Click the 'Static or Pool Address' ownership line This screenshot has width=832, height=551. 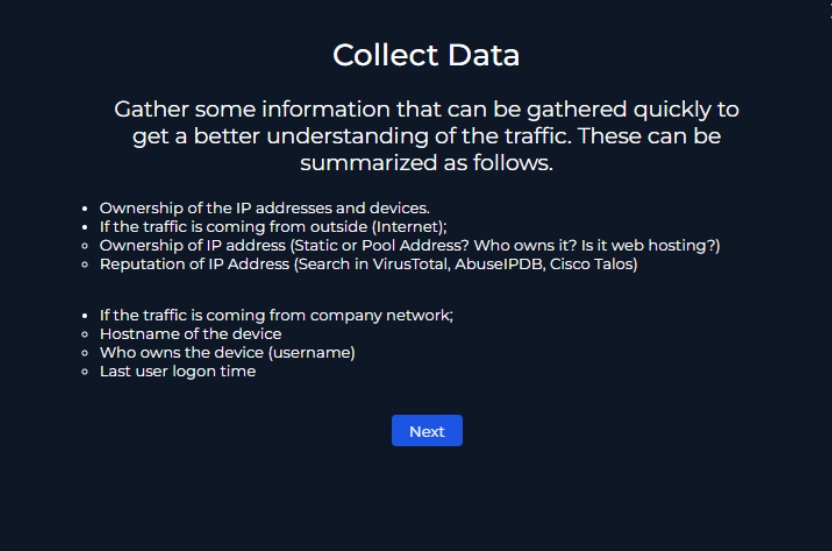point(410,245)
